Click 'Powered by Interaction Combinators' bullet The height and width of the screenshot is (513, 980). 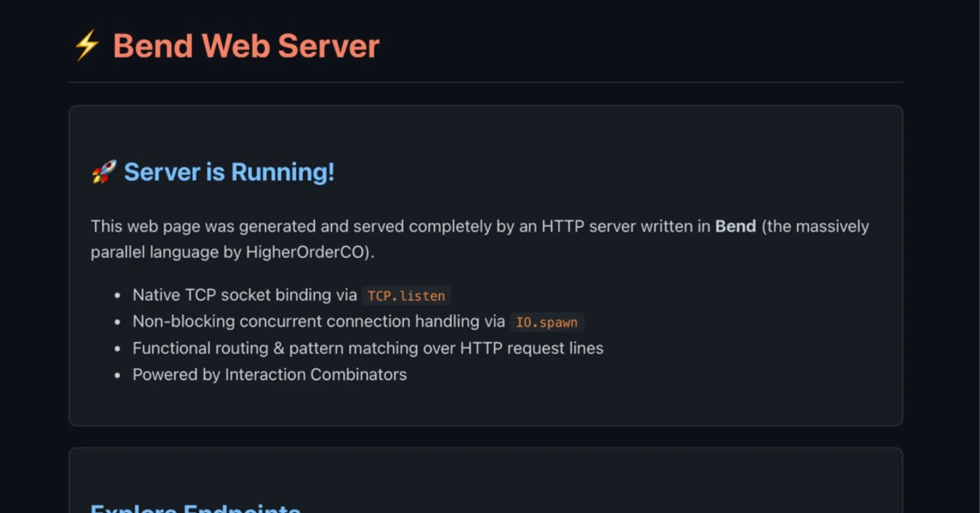point(270,374)
